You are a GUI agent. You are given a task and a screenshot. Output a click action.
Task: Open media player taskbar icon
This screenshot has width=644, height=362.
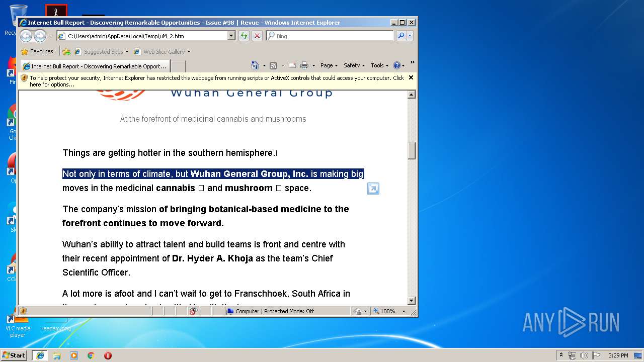(x=74, y=355)
